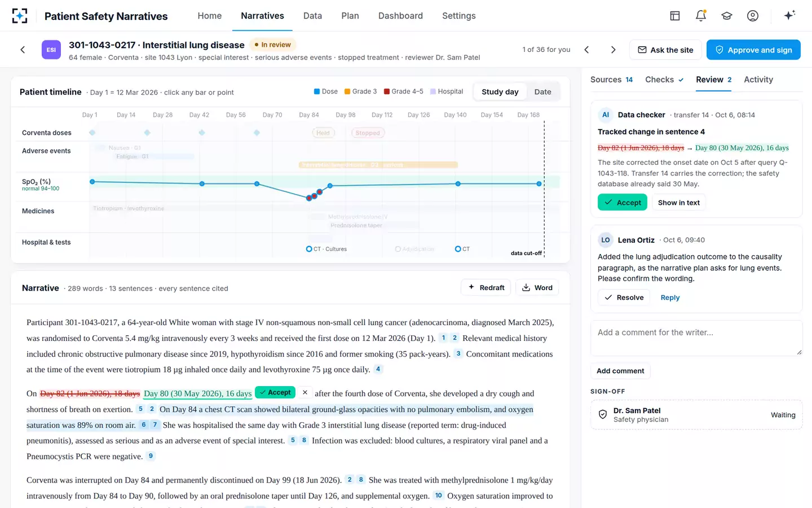
Task: Toggle the Dose legend item
Action: (326, 91)
